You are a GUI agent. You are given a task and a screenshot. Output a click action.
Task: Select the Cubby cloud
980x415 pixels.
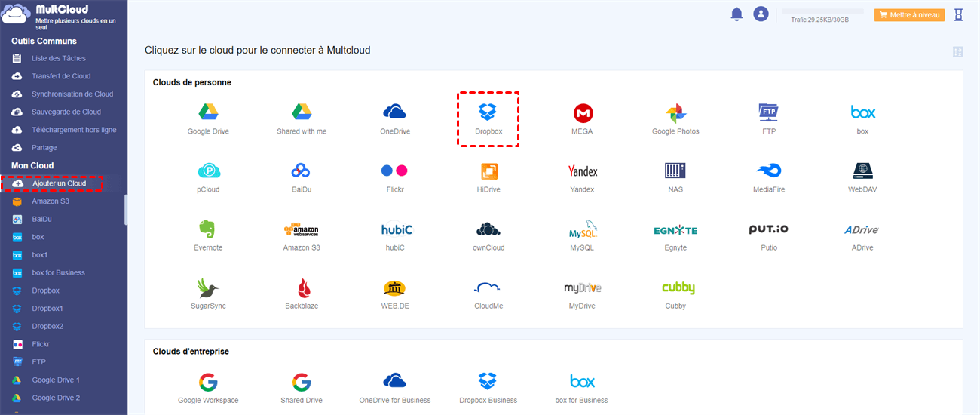click(x=677, y=294)
